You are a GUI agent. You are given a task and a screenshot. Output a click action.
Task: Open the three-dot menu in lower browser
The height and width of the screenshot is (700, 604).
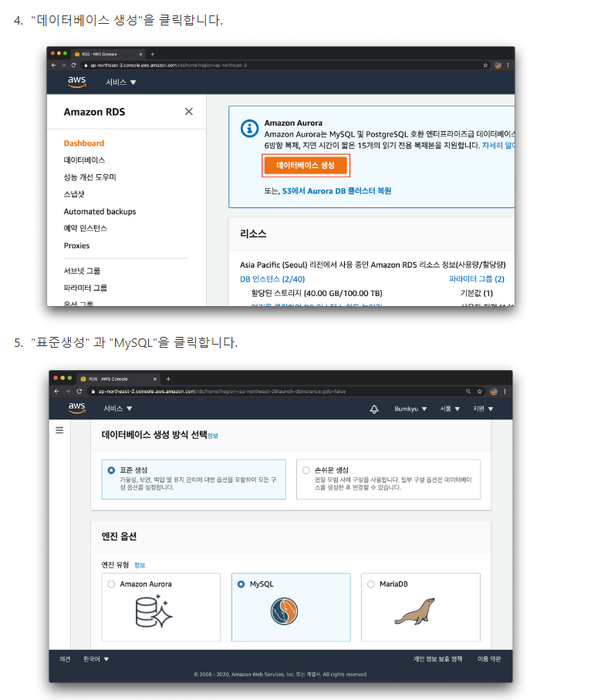(504, 392)
